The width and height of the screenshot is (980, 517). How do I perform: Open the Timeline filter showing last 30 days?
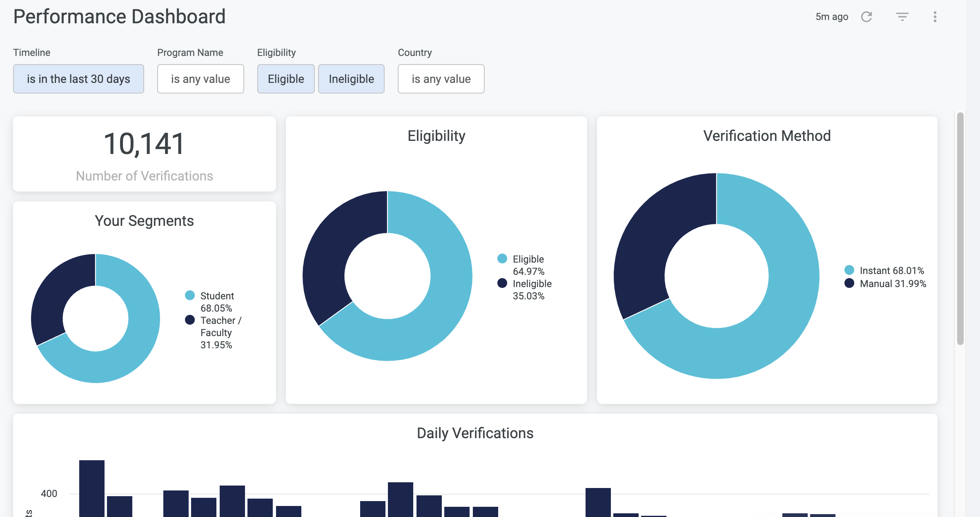[x=78, y=79]
